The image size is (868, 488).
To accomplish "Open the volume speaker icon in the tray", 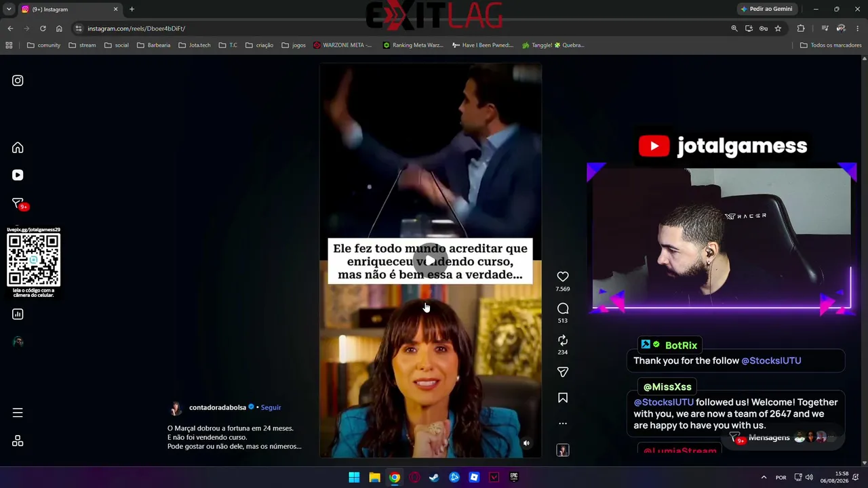I will pos(809,477).
